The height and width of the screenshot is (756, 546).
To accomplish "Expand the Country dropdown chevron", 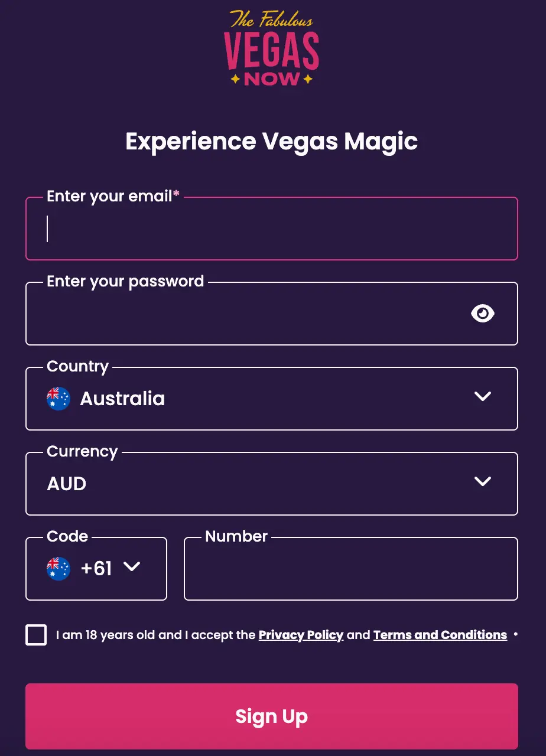I will click(x=482, y=396).
